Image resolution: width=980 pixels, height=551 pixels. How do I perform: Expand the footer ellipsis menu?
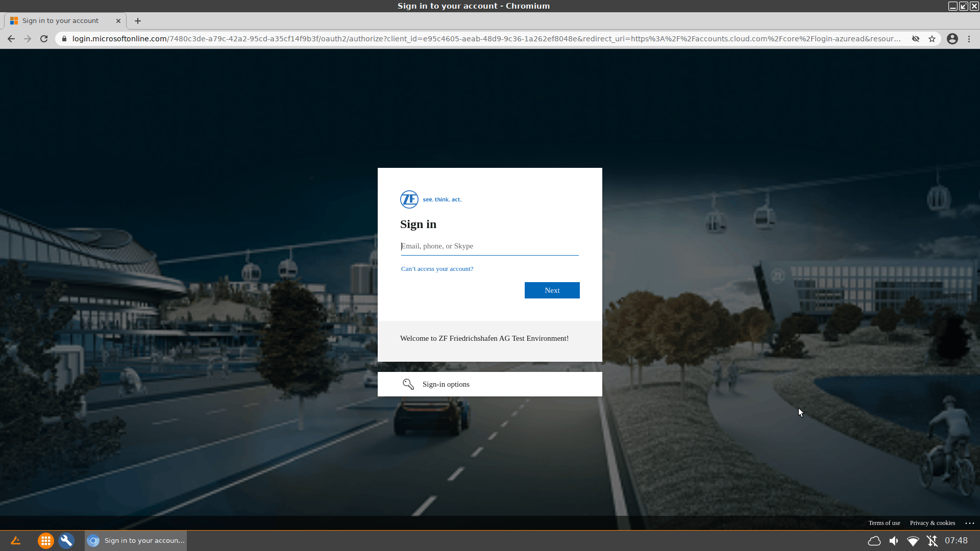[970, 523]
